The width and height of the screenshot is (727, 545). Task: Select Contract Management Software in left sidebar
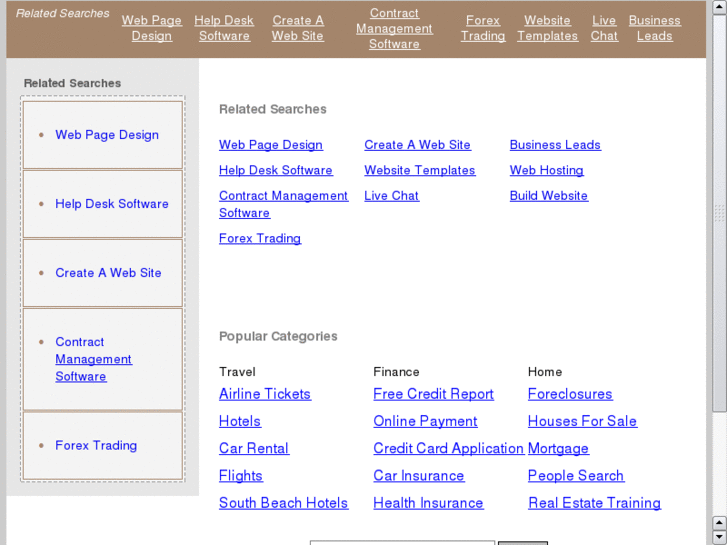pyautogui.click(x=94, y=359)
